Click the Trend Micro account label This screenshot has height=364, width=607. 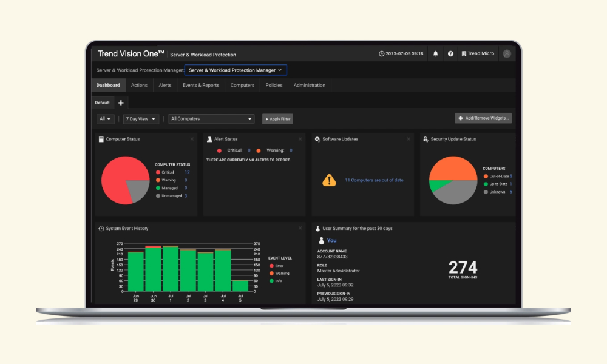(481, 53)
